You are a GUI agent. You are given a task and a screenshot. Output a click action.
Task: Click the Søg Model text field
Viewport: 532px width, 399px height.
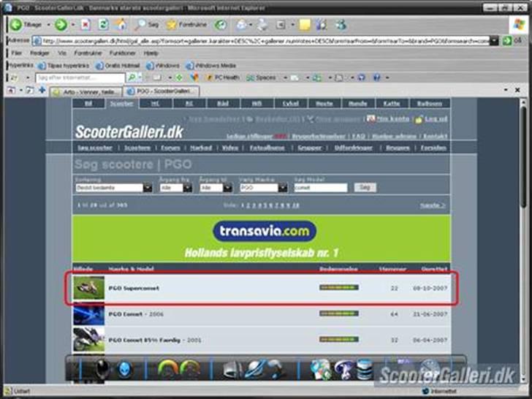(x=319, y=188)
